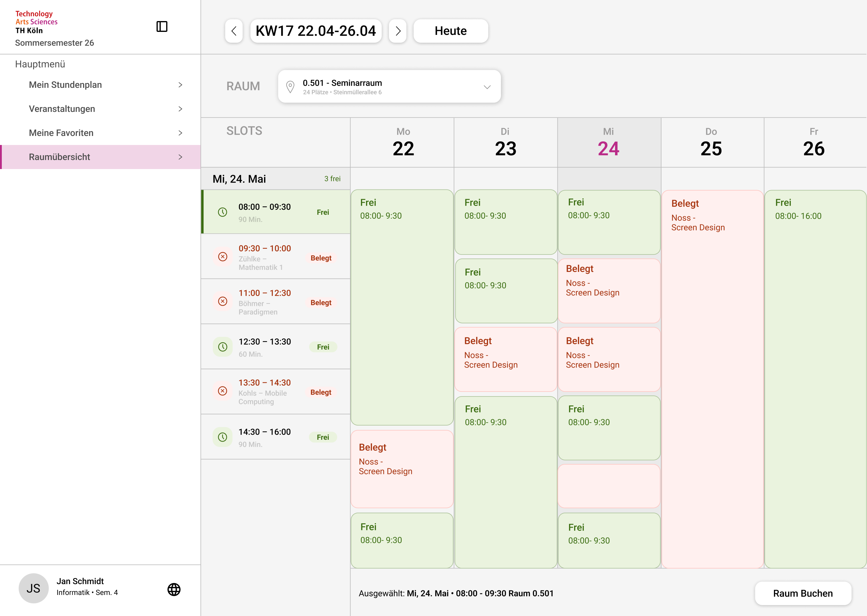Viewport: 867px width, 616px height.
Task: Open the language globe icon
Action: (x=174, y=589)
